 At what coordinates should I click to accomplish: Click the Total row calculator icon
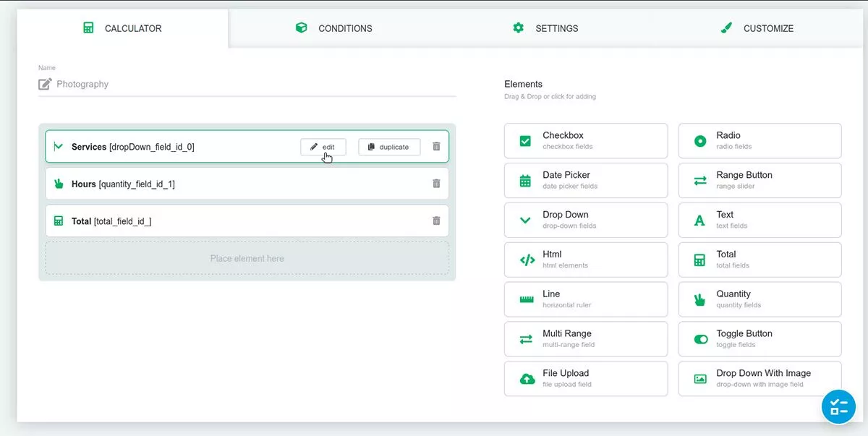tap(59, 221)
